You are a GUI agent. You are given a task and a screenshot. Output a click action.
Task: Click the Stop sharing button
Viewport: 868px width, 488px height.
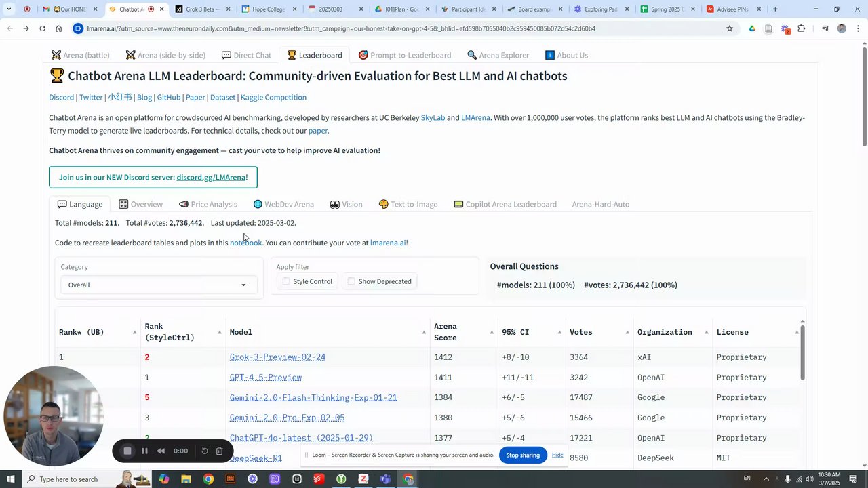(523, 455)
